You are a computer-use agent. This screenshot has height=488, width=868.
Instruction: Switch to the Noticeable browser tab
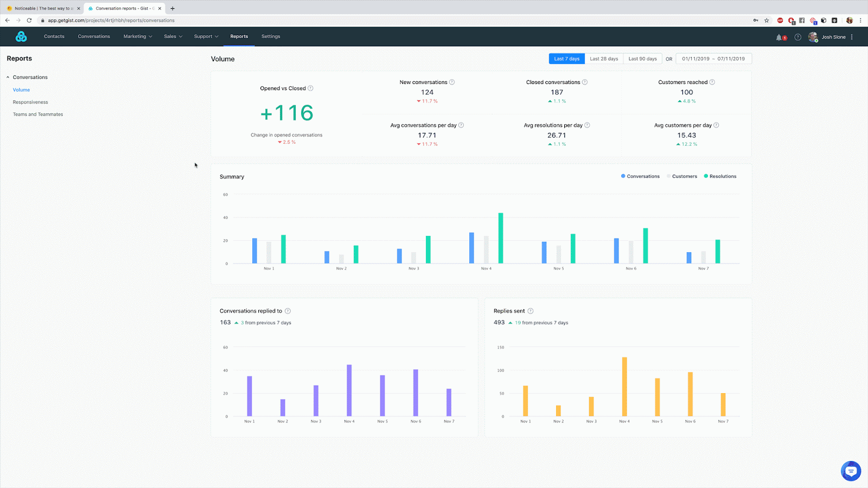point(42,8)
